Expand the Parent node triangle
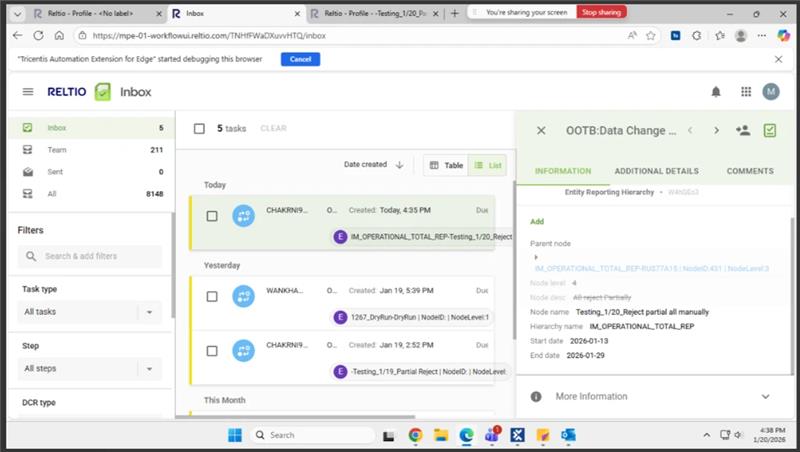The height and width of the screenshot is (452, 800). (x=536, y=257)
